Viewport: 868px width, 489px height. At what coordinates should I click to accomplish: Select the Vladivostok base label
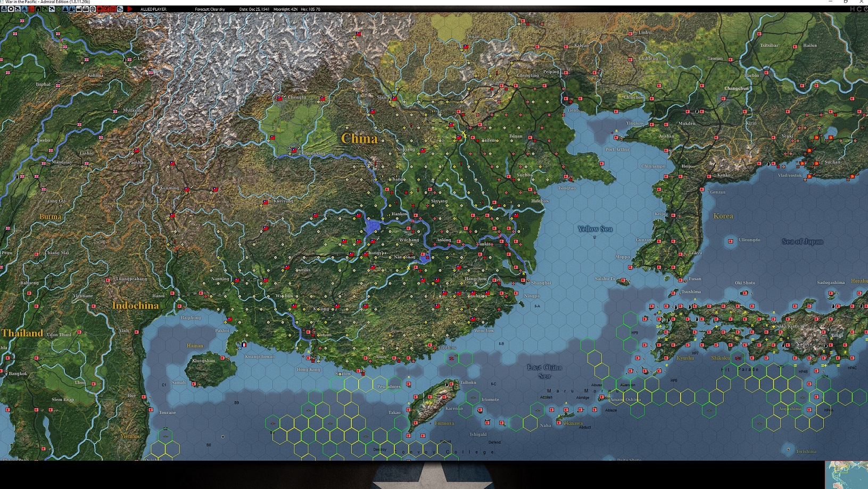tap(790, 175)
